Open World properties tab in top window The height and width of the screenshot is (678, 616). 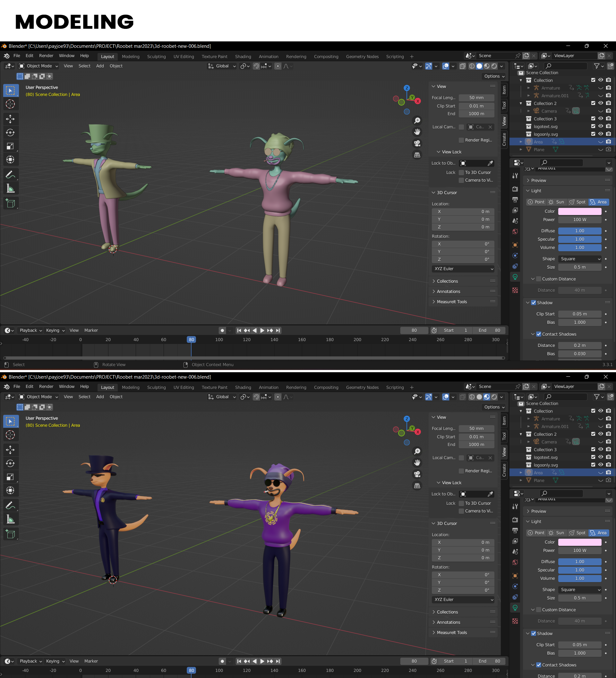[x=515, y=232]
